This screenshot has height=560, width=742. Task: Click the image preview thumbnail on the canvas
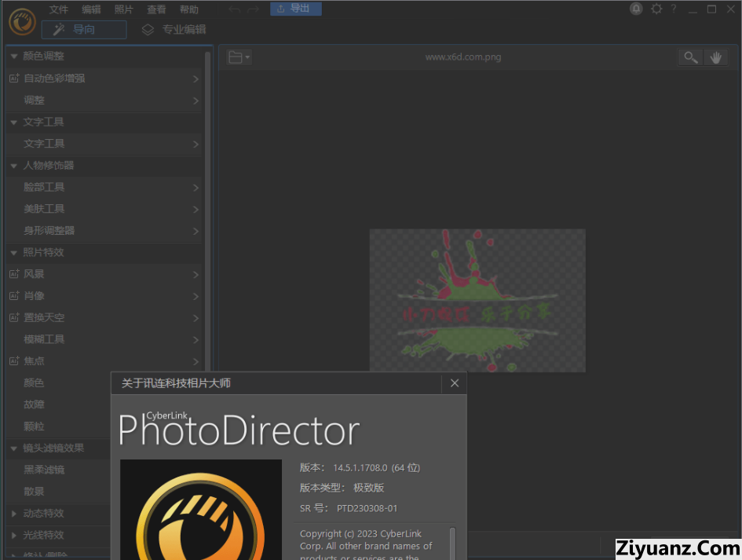coord(477,300)
